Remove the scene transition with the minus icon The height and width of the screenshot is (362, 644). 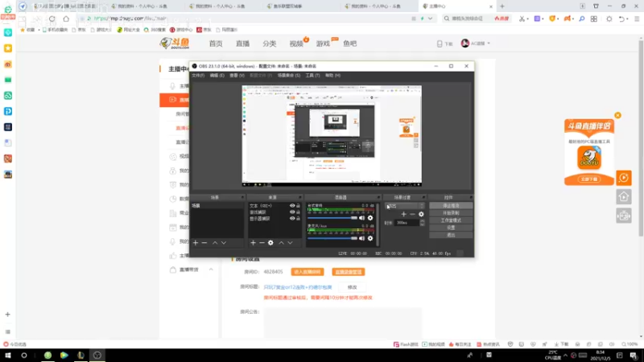tap(412, 214)
